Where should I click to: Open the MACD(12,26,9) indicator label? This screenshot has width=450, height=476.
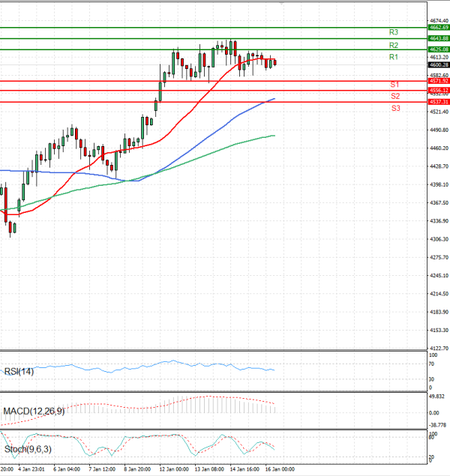click(x=35, y=411)
